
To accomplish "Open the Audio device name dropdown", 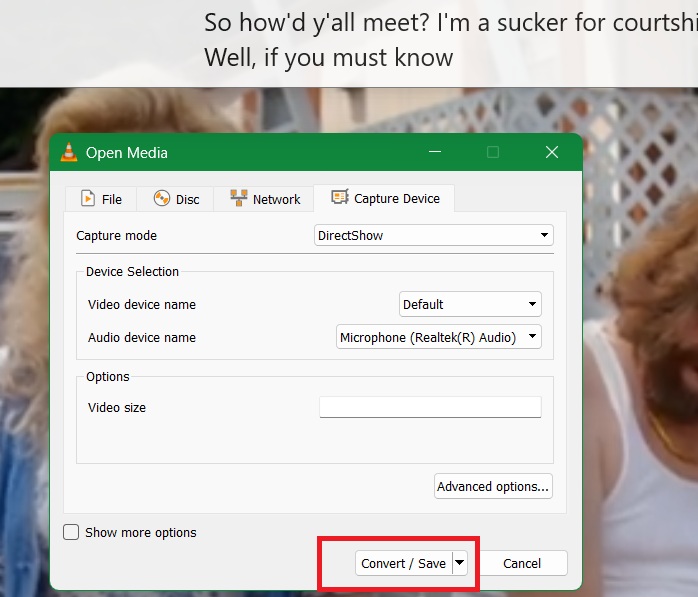I will pyautogui.click(x=439, y=337).
